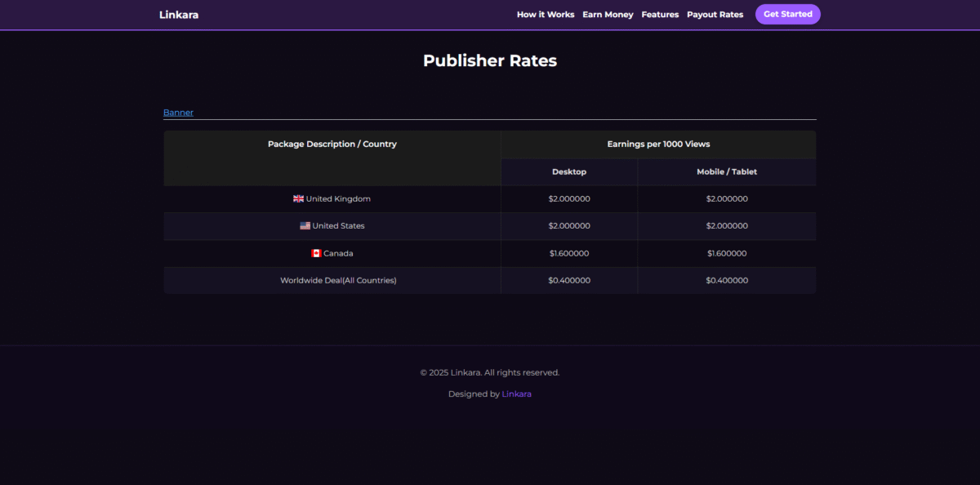Switch to the Banner tab
Screen dimensions: 980x485
point(178,113)
